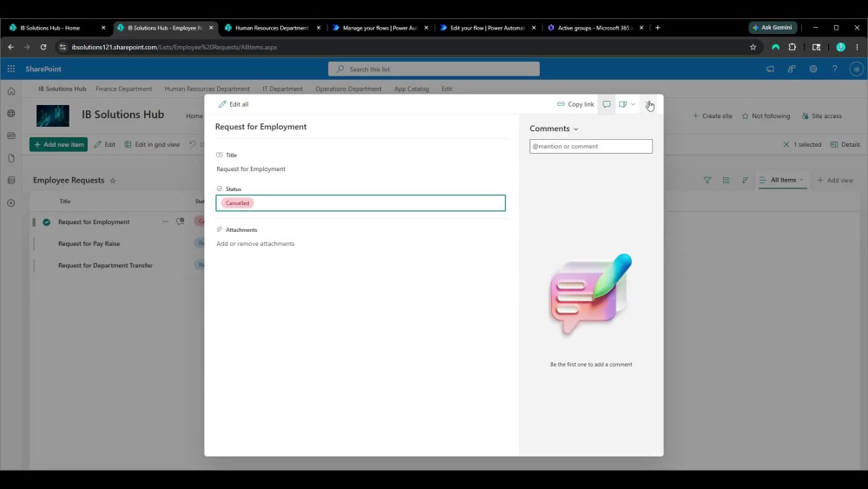Click Edit in hub navigation

click(x=447, y=89)
